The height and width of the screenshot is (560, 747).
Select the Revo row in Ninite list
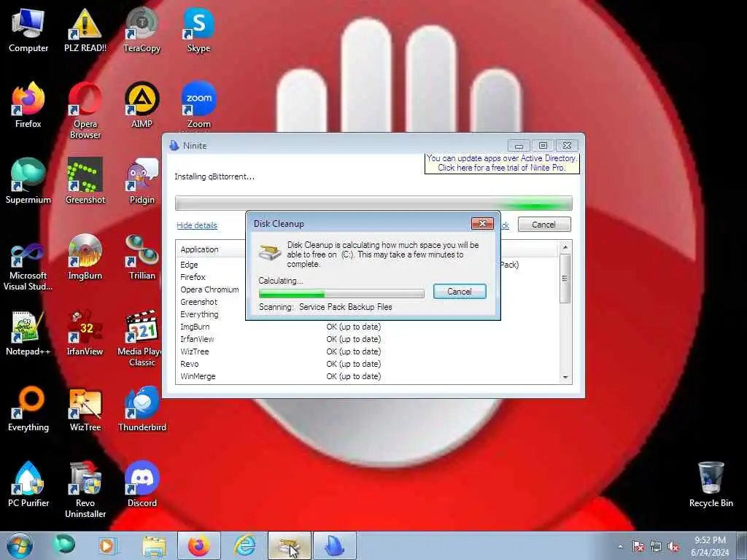click(x=368, y=364)
